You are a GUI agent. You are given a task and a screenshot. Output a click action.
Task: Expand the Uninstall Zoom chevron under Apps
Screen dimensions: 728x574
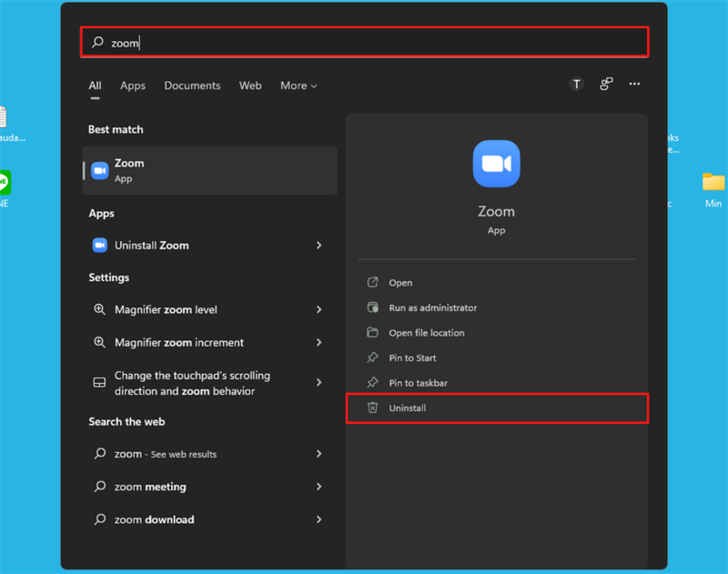318,245
